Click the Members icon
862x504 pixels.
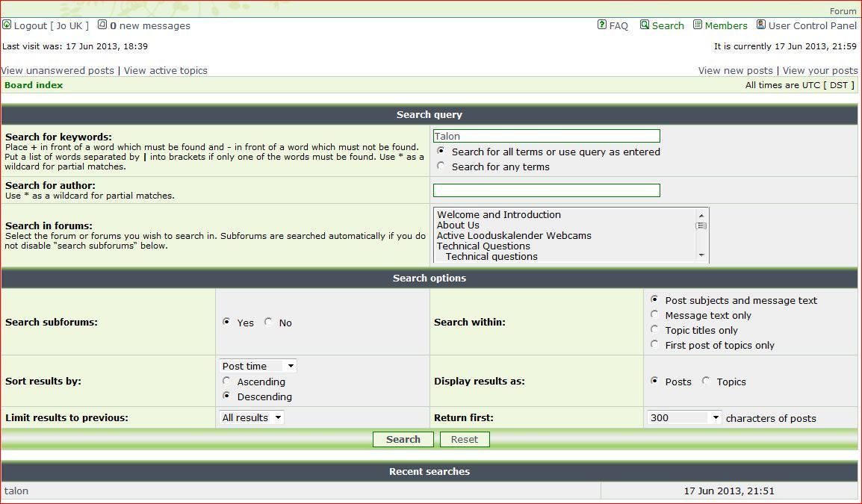pos(698,25)
